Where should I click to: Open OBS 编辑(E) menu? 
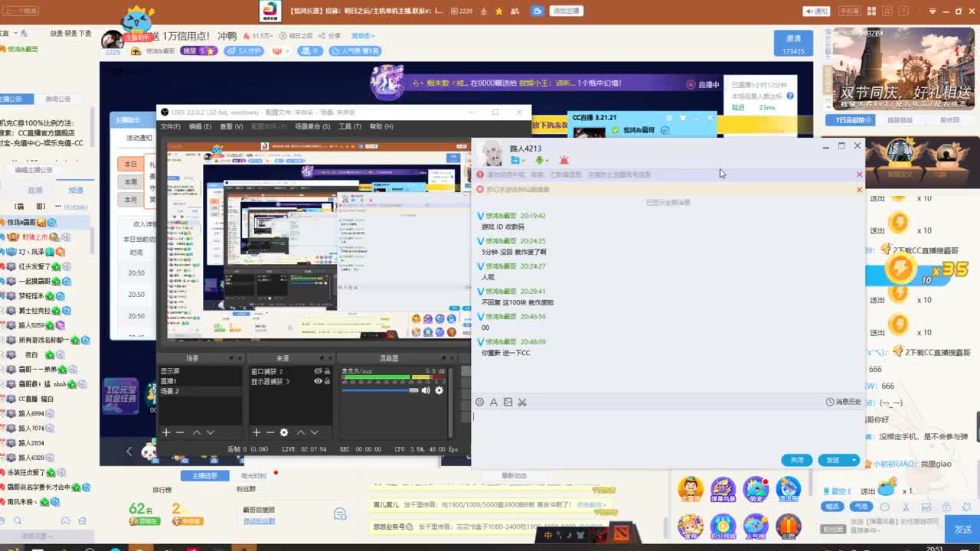[x=200, y=126]
